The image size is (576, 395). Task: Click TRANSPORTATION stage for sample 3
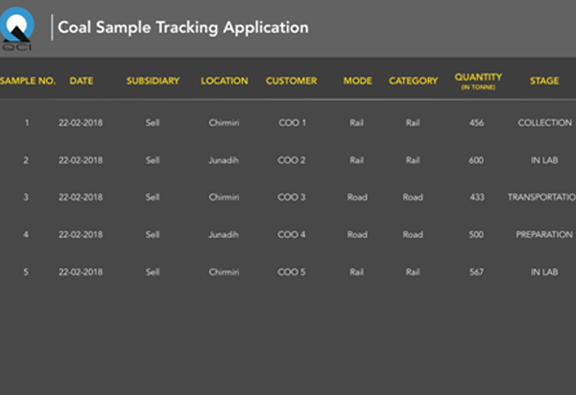pyautogui.click(x=541, y=197)
